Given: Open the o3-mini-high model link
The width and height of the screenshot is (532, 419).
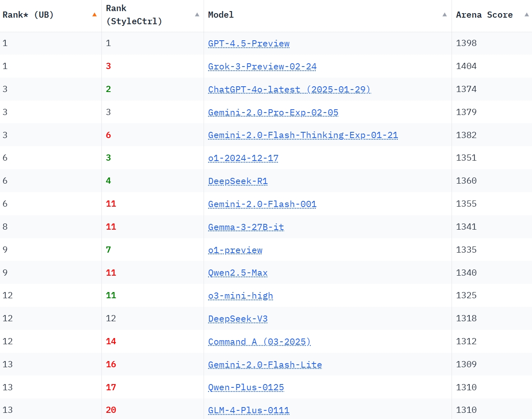Looking at the screenshot, I should tap(241, 296).
